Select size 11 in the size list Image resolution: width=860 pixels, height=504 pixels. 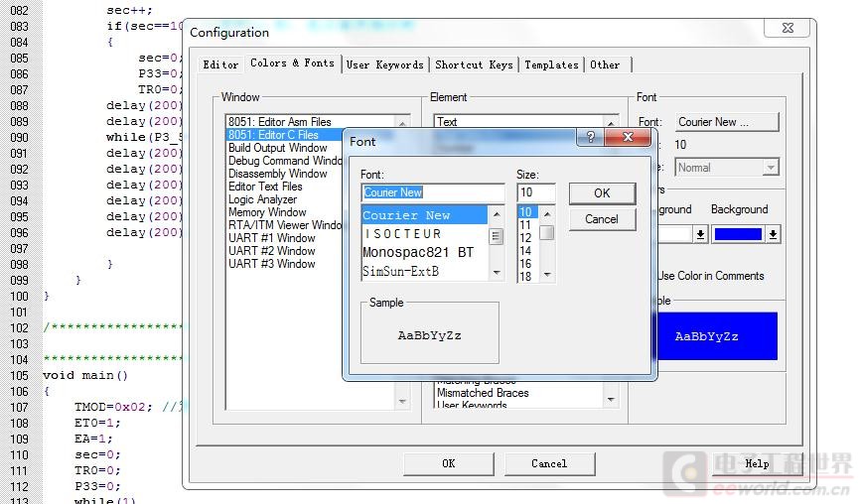[x=527, y=225]
